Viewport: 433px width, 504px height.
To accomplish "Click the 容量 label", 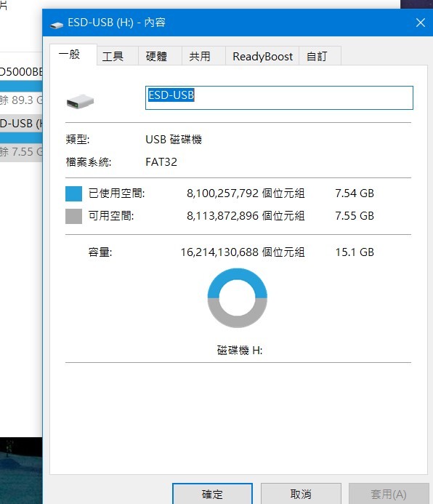I will pyautogui.click(x=100, y=252).
